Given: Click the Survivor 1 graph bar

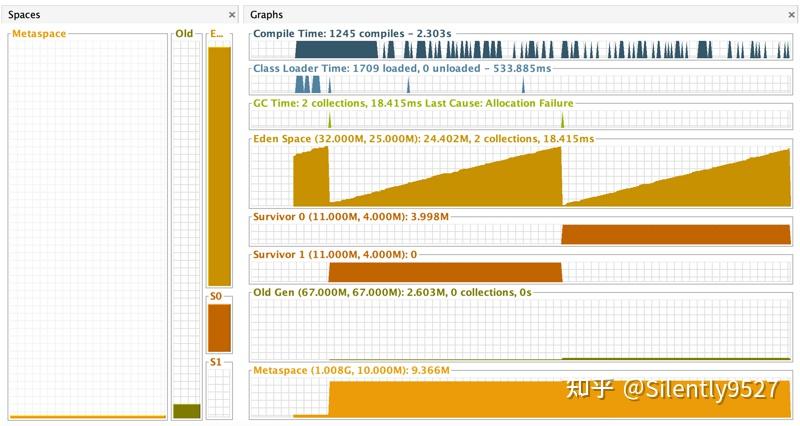Looking at the screenshot, I should 445,272.
